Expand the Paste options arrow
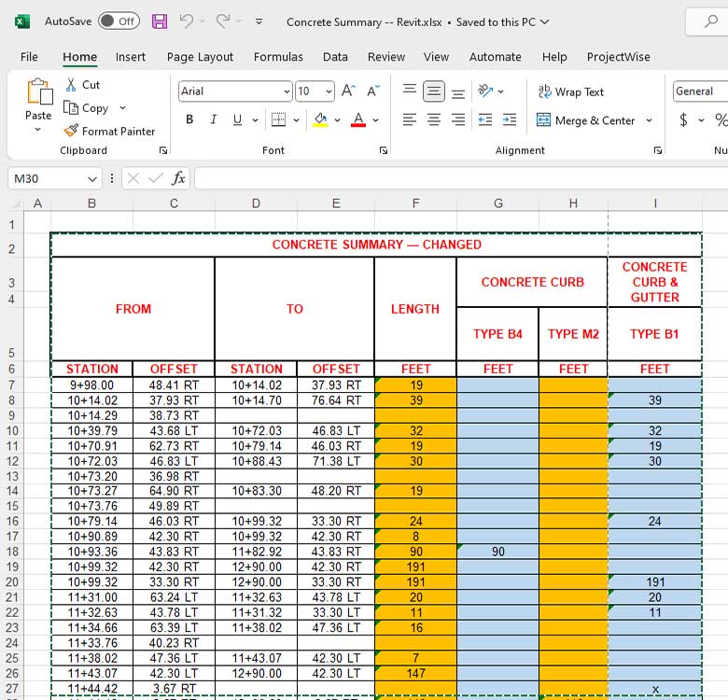Viewport: 728px width, 700px height. click(38, 130)
